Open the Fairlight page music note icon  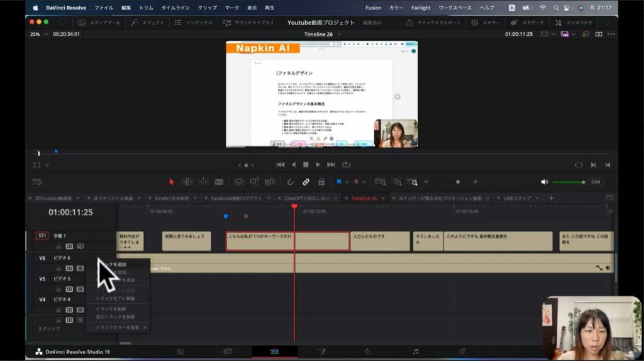415,352
